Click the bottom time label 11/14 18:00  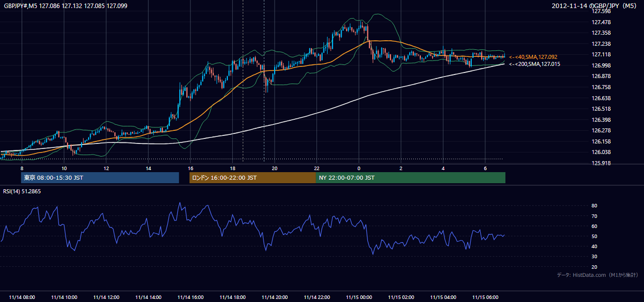tap(233, 297)
